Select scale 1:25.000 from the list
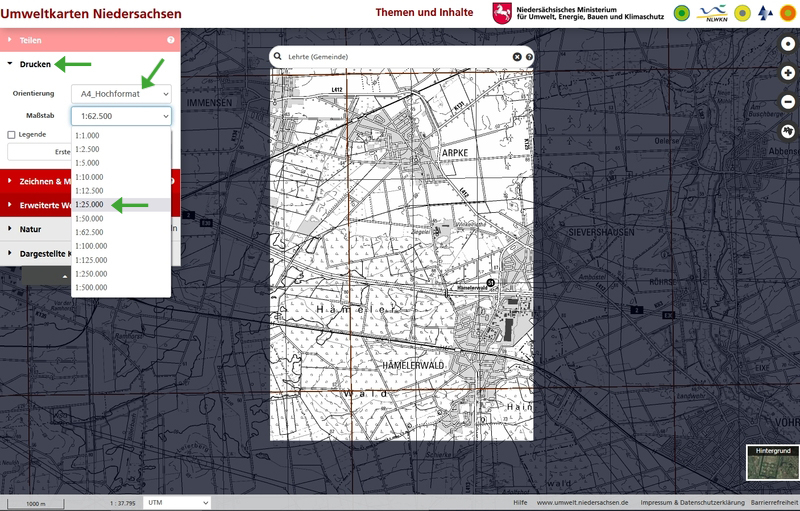Viewport: 800px width, 511px height. [x=90, y=204]
